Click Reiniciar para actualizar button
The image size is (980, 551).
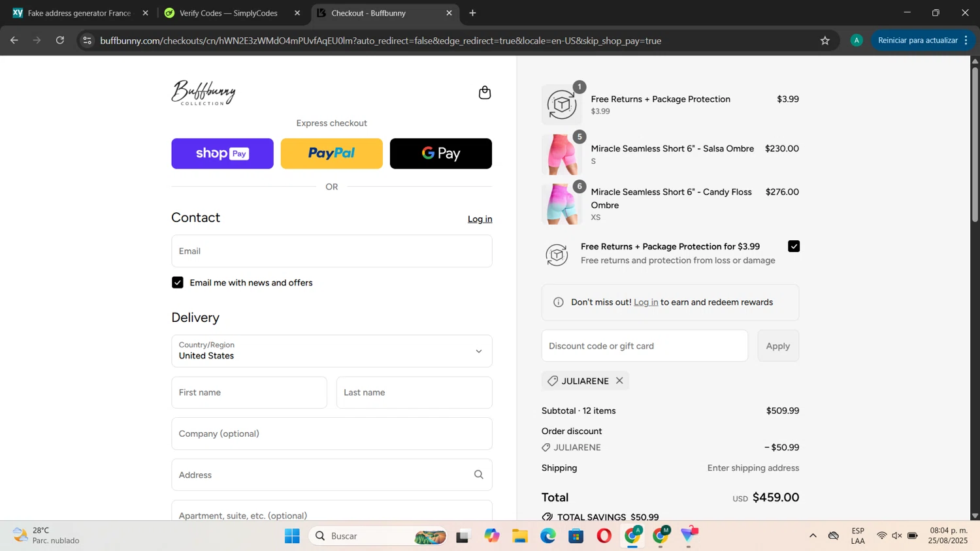tap(917, 40)
